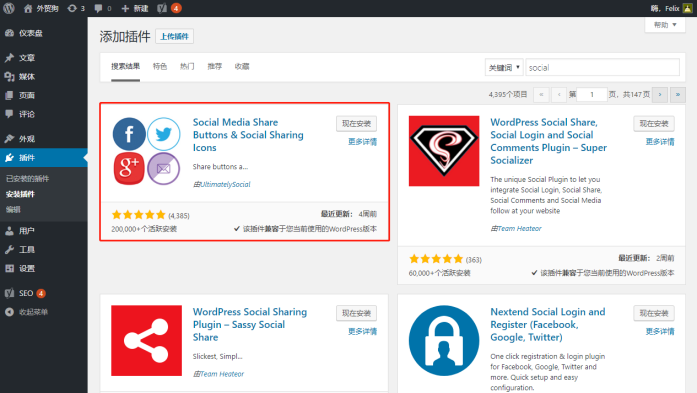Switch to the Favorites plugins tab
The image size is (697, 393).
click(x=242, y=66)
